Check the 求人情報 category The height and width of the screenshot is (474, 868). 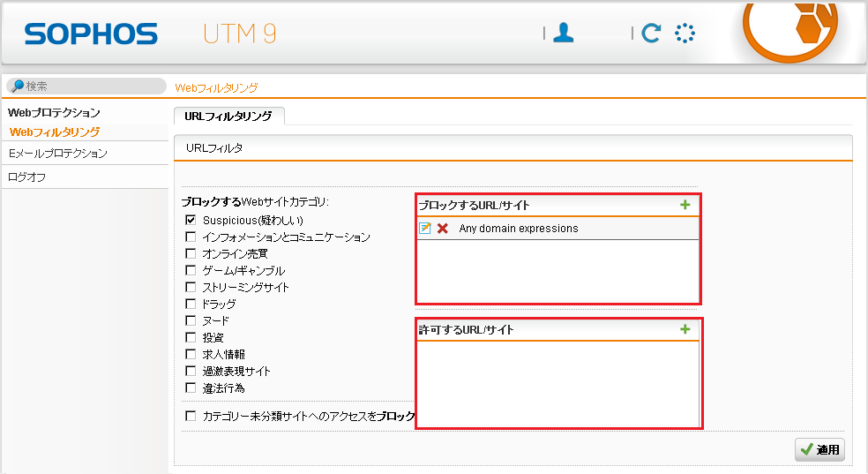[191, 354]
